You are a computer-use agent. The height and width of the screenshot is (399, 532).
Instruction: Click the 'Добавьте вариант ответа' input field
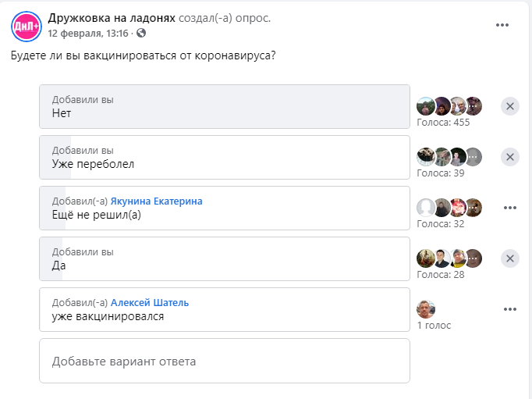pos(225,361)
